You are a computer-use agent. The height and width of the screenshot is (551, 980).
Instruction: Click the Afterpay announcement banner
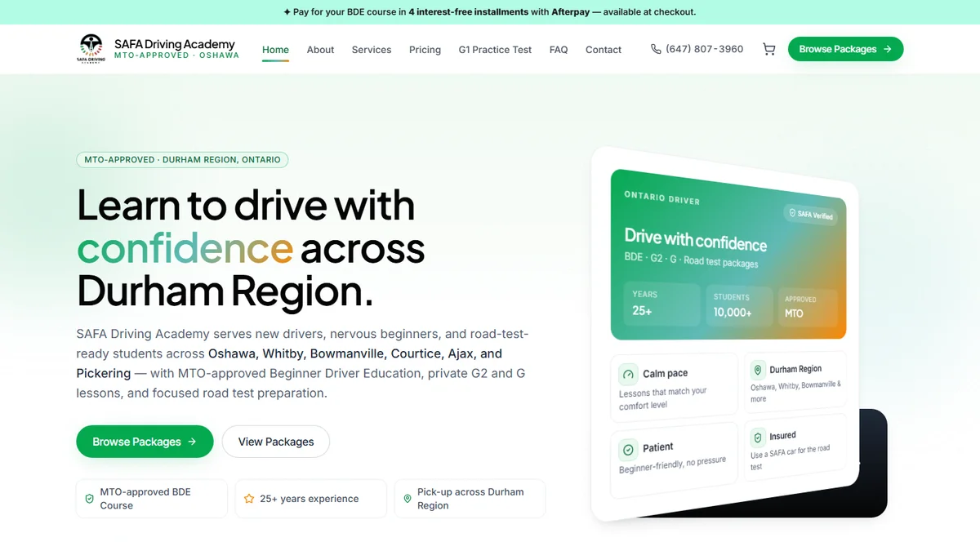coord(490,12)
